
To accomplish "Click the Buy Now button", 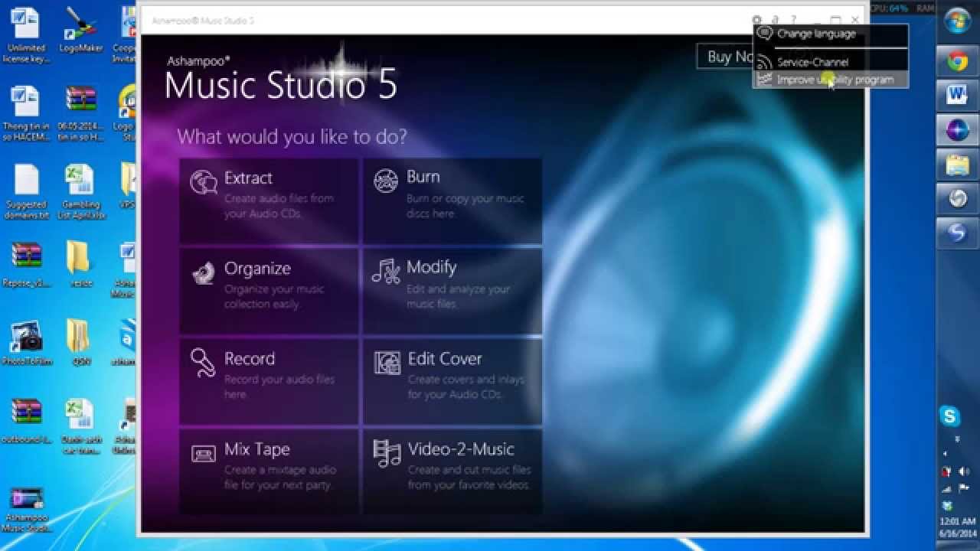I will pyautogui.click(x=725, y=57).
